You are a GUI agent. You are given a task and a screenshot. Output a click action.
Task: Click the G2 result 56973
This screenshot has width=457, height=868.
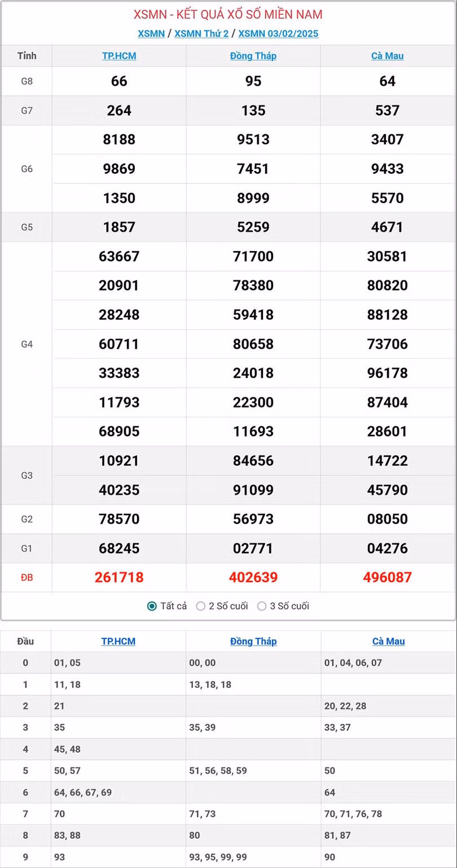(x=253, y=519)
